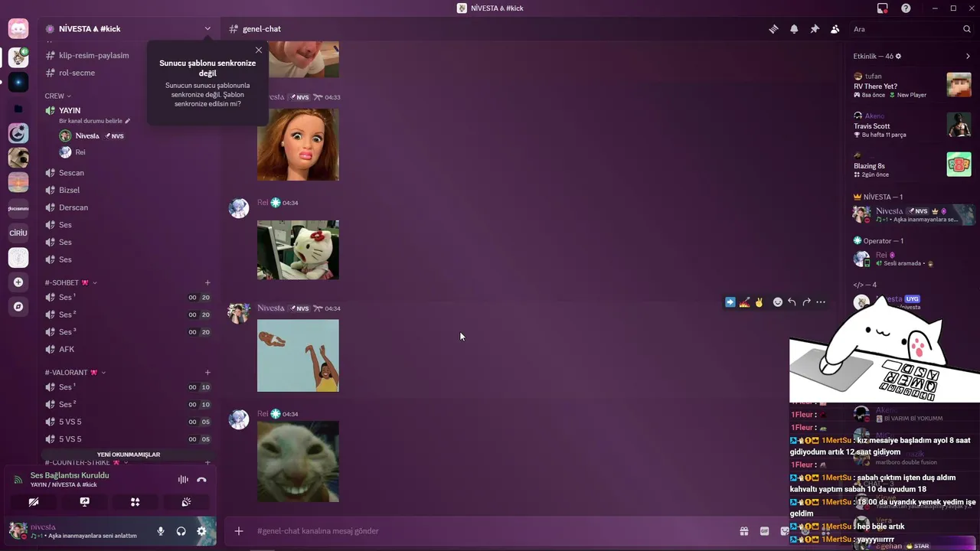Turn on the camera
The image size is (980, 551).
[34, 502]
